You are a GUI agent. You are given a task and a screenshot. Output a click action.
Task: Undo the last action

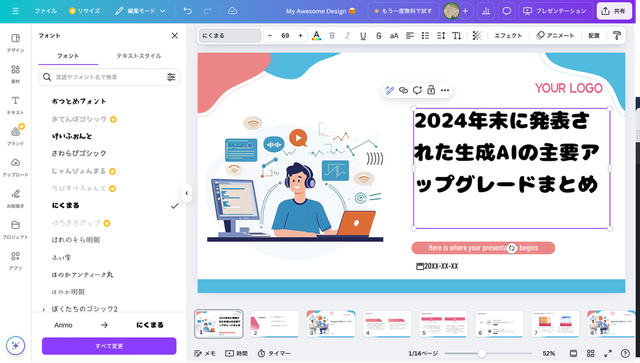point(188,11)
